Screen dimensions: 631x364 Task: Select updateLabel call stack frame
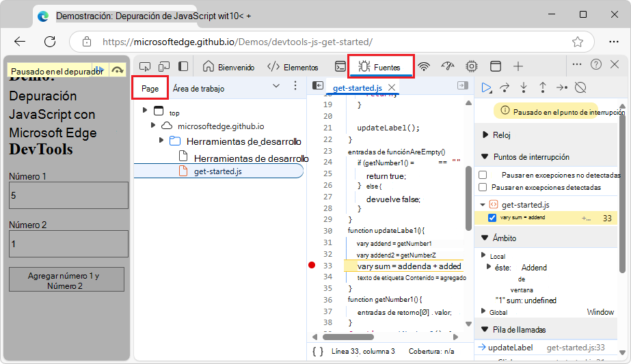coord(546,348)
